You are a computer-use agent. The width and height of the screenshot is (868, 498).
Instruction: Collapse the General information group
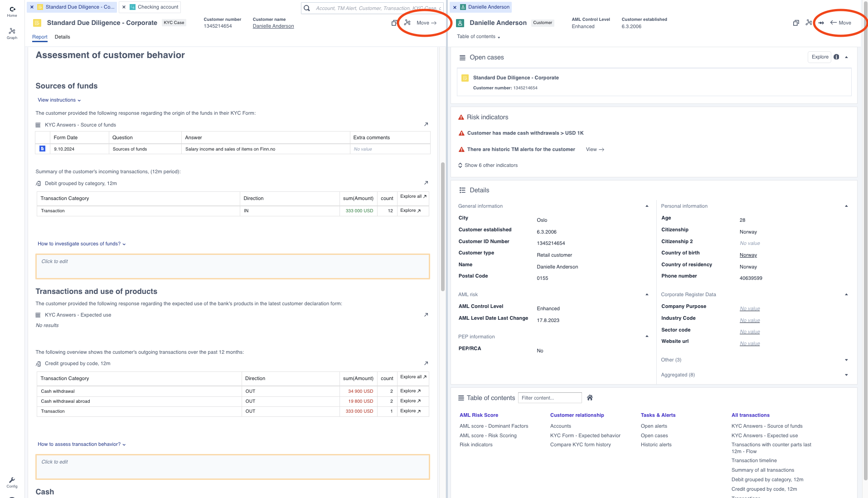(x=647, y=206)
